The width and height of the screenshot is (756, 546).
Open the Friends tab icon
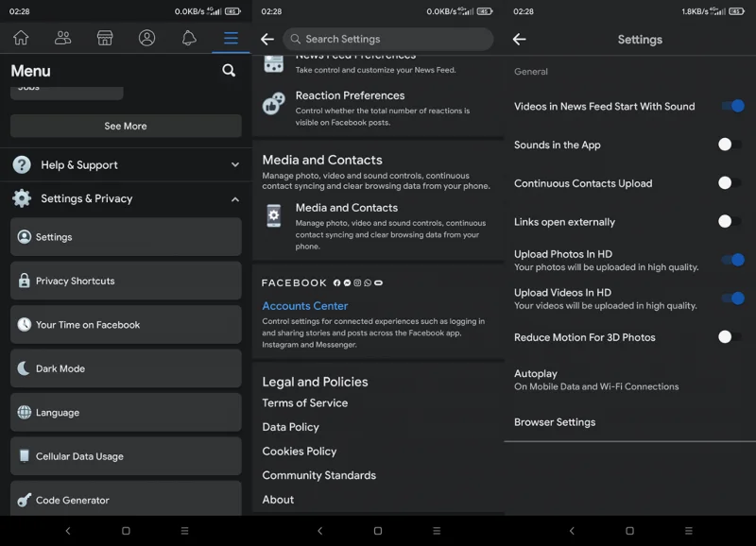(x=62, y=38)
